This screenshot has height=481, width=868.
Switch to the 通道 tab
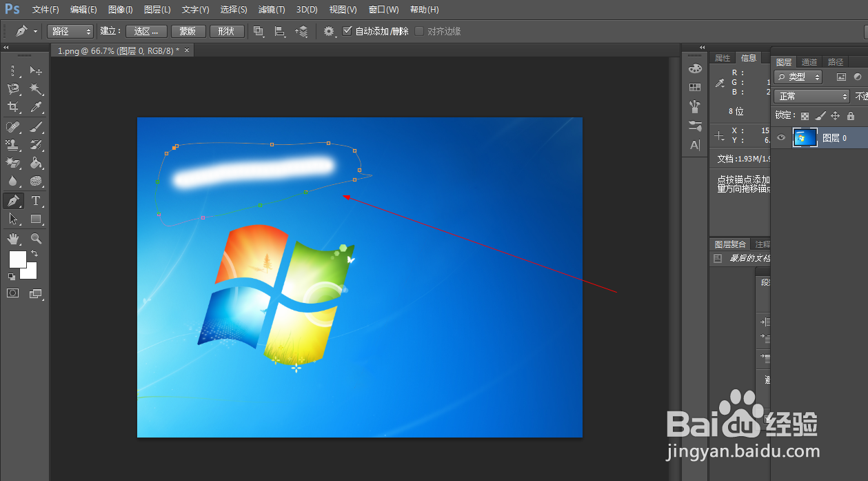click(809, 62)
